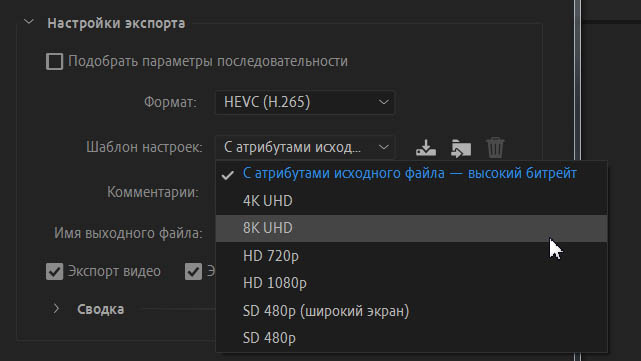Image resolution: width=641 pixels, height=361 pixels.
Task: Choose the "4K UHD" preset
Action: [411, 201]
